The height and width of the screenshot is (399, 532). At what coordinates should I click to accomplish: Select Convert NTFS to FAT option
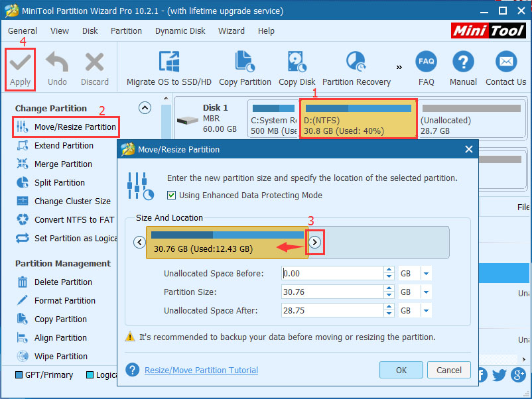[x=65, y=219]
